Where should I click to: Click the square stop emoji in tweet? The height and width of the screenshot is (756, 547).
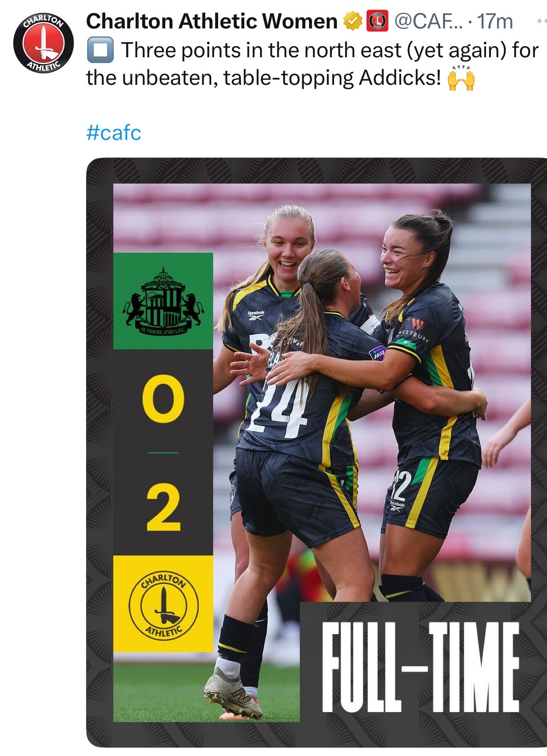tap(100, 50)
